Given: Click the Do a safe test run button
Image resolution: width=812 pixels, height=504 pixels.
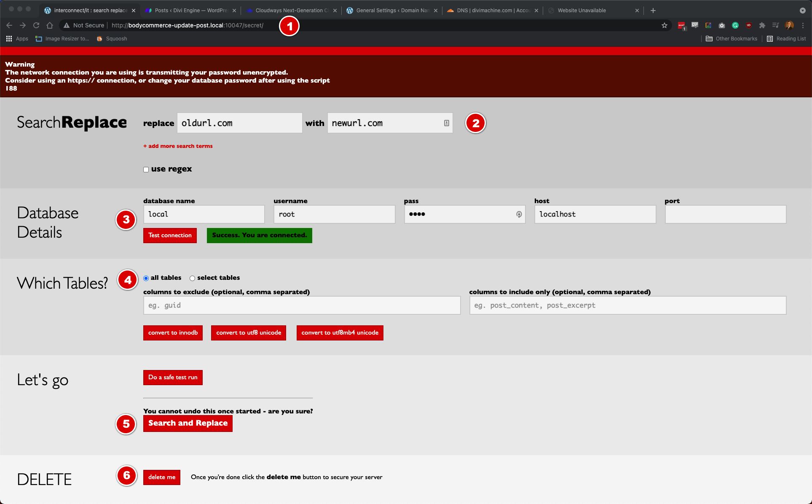Looking at the screenshot, I should click(173, 377).
